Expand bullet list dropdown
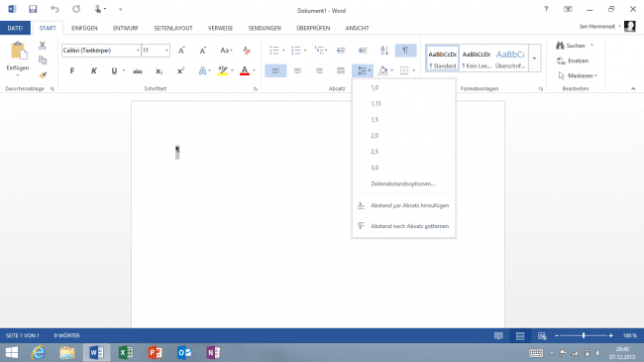644x362 pixels. coord(283,51)
